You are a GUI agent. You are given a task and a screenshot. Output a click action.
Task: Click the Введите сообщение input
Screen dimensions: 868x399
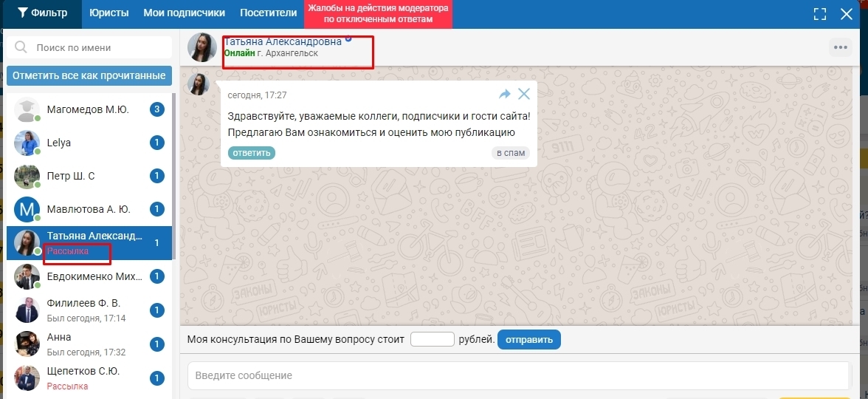coord(518,375)
